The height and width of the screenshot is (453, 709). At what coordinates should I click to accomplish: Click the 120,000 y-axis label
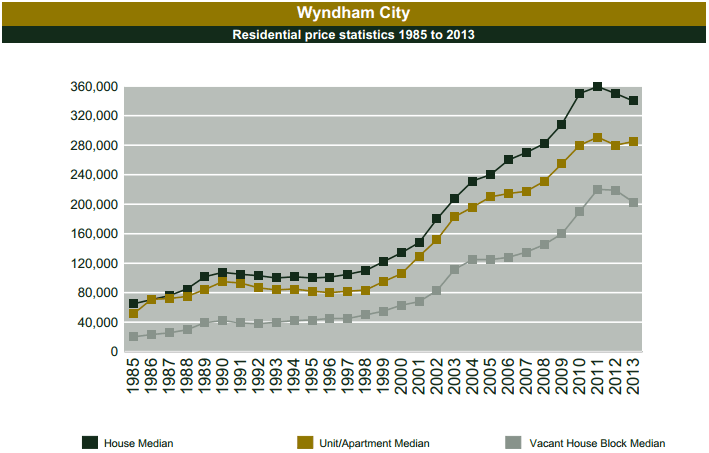(x=94, y=264)
